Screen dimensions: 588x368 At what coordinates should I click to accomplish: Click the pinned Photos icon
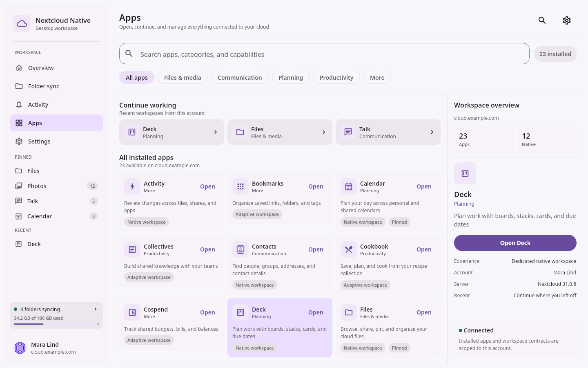pos(18,186)
